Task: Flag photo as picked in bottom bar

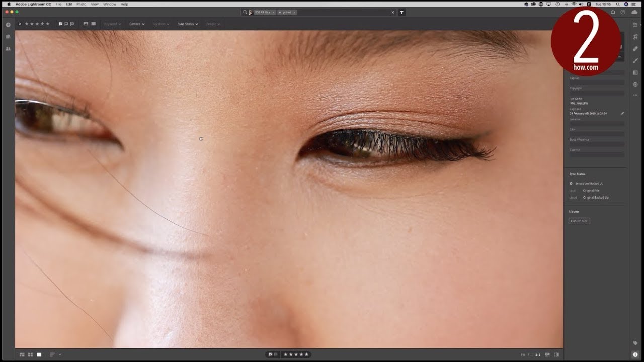Action: [270, 354]
